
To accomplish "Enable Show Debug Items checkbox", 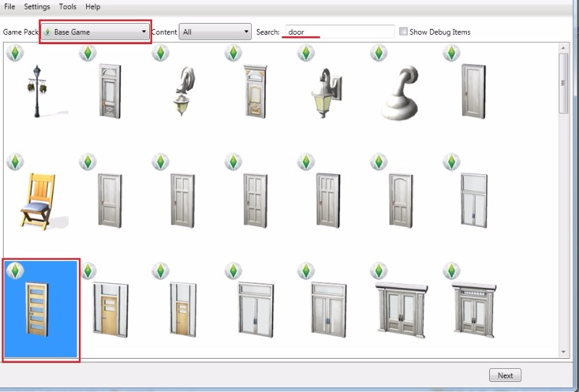I will point(403,32).
